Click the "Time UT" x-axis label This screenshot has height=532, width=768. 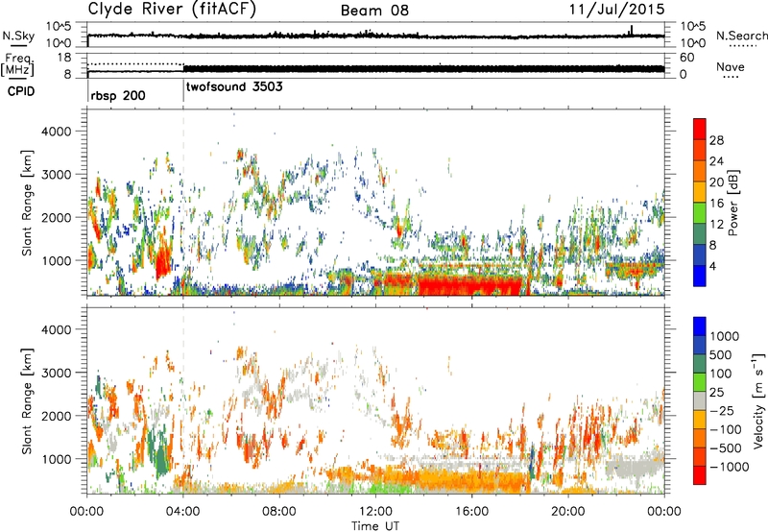pyautogui.click(x=375, y=525)
